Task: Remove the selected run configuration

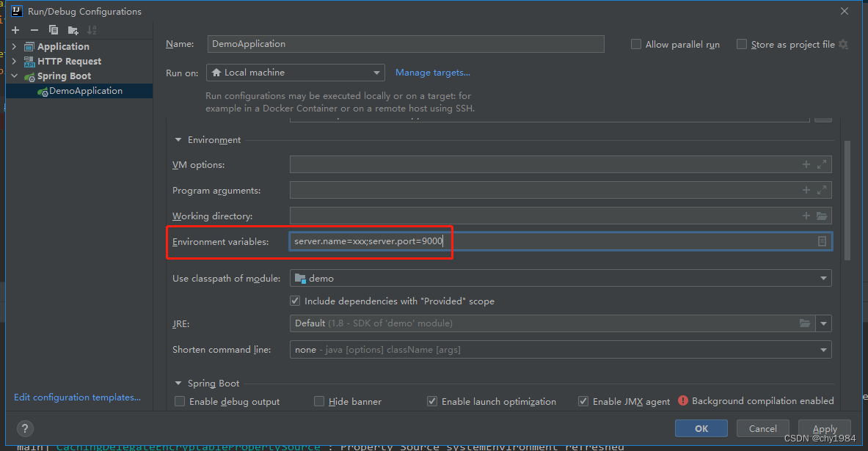Action: [34, 29]
